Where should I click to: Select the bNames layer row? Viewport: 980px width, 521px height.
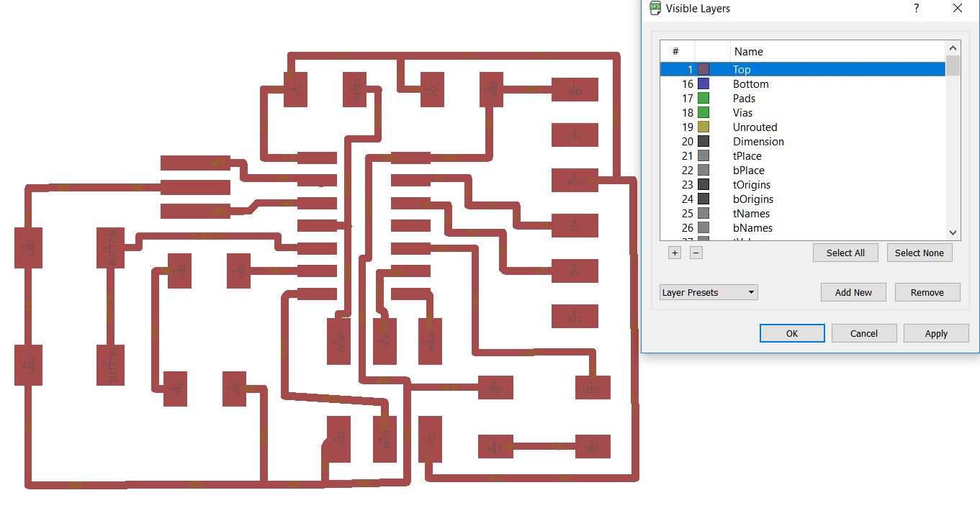click(803, 227)
